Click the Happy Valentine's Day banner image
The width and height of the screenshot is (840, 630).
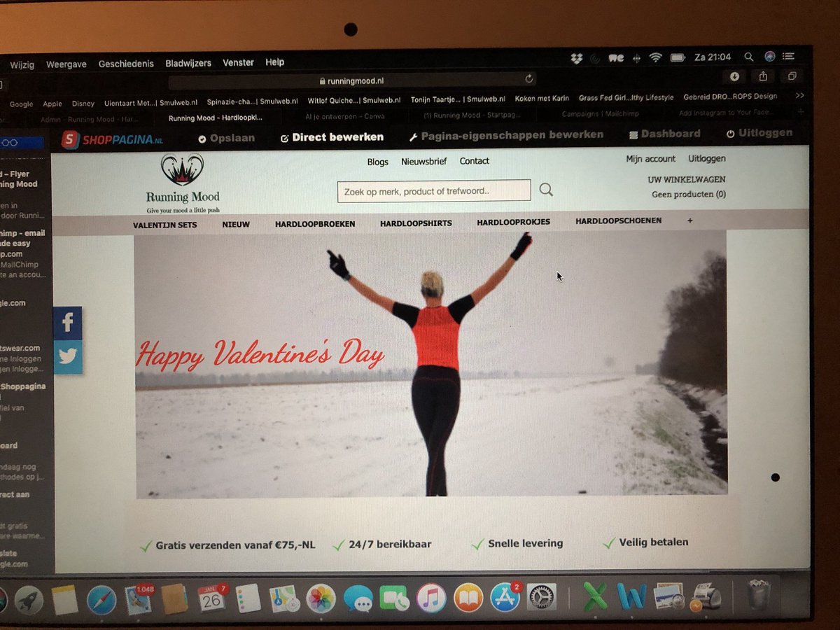click(431, 364)
